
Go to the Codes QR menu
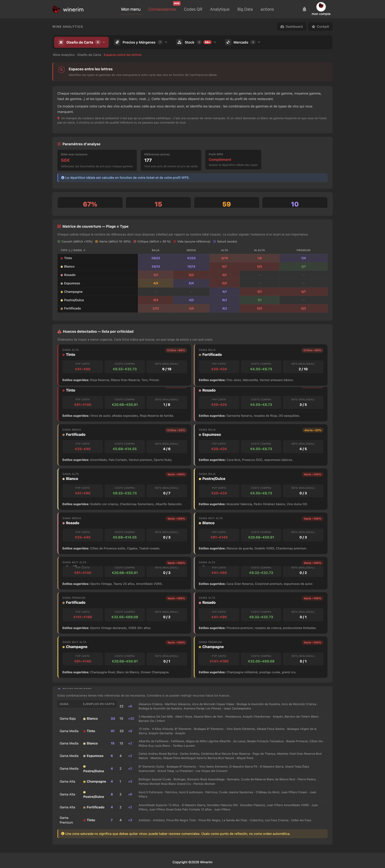point(193,9)
